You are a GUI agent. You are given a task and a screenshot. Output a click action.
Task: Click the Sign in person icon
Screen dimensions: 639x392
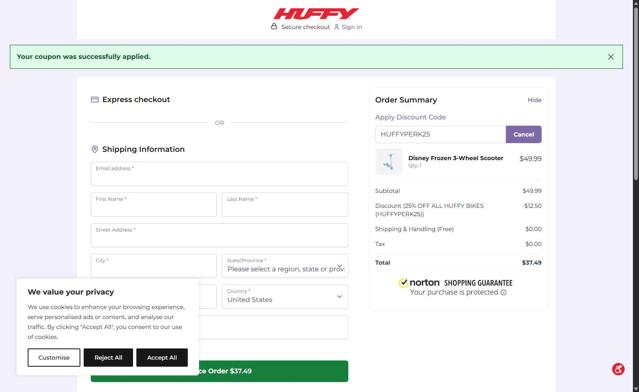point(337,27)
